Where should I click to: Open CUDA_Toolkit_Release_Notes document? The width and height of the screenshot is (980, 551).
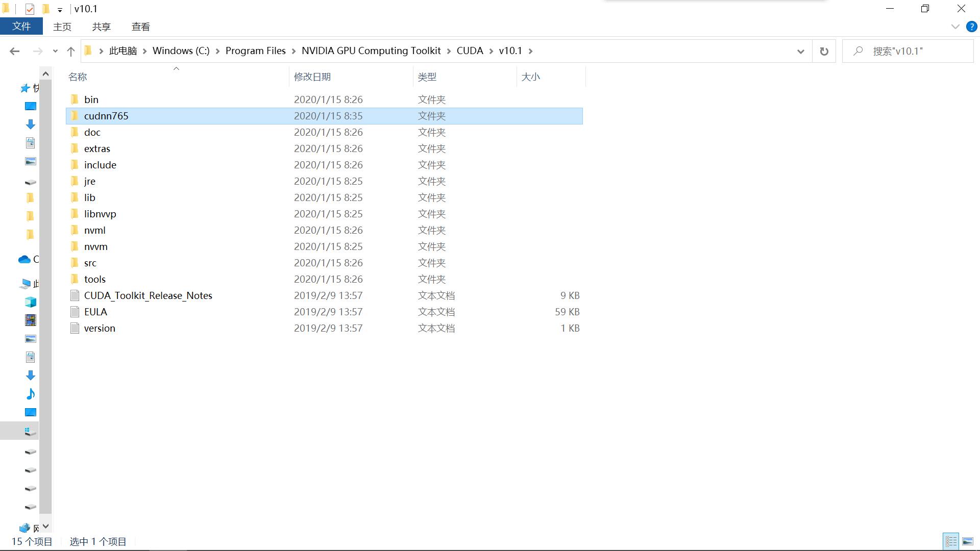148,295
